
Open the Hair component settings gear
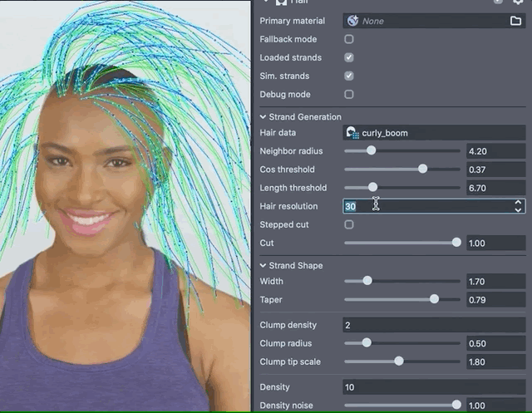coord(518,2)
